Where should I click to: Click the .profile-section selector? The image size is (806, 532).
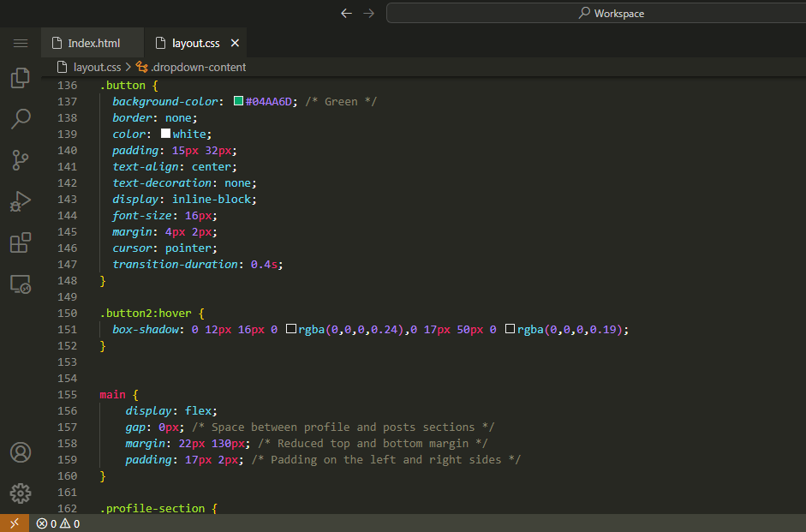pos(152,508)
